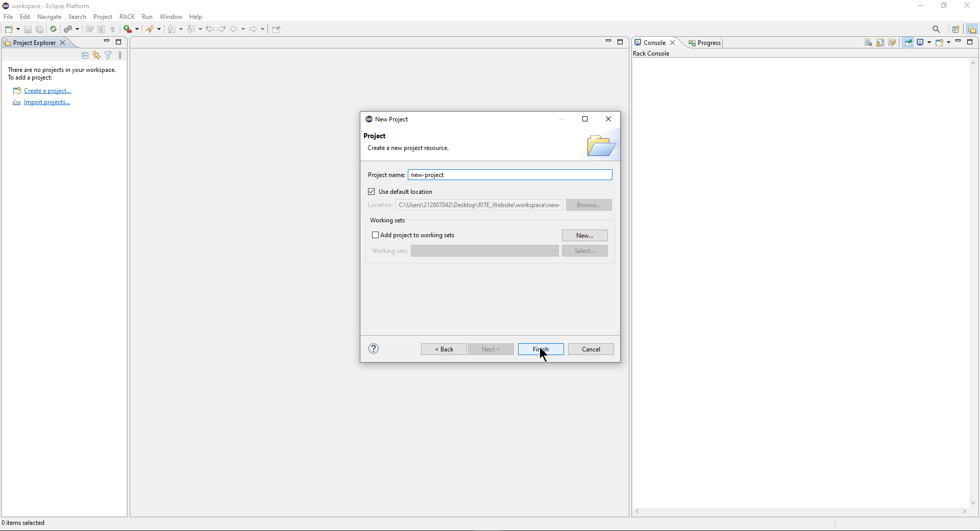Click the magnifier search icon at top right
The height and width of the screenshot is (531, 980).
pos(936,29)
